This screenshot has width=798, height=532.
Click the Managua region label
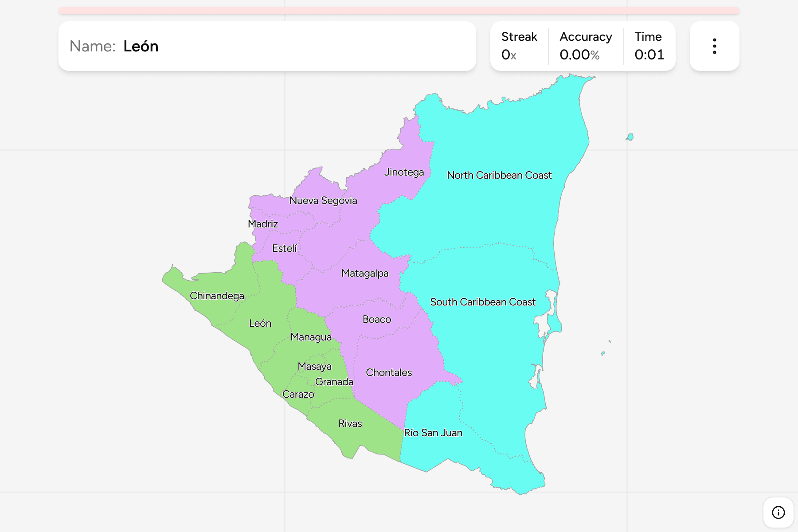(x=311, y=337)
